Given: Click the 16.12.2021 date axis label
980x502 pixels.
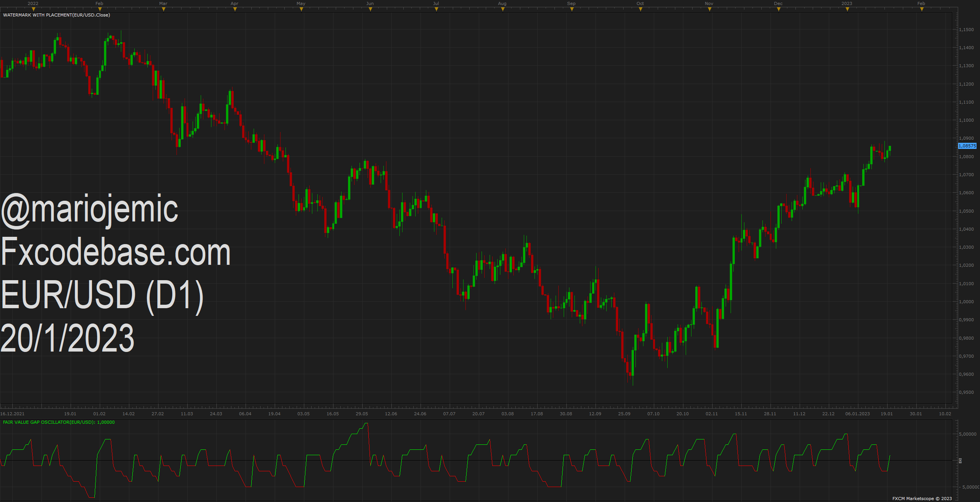Looking at the screenshot, I should click(x=12, y=414).
